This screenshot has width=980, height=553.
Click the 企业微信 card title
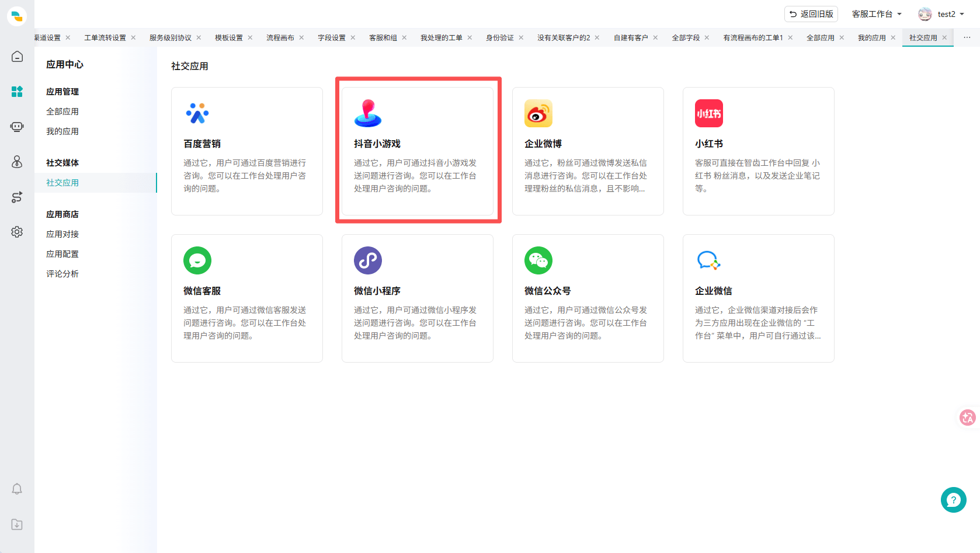714,291
